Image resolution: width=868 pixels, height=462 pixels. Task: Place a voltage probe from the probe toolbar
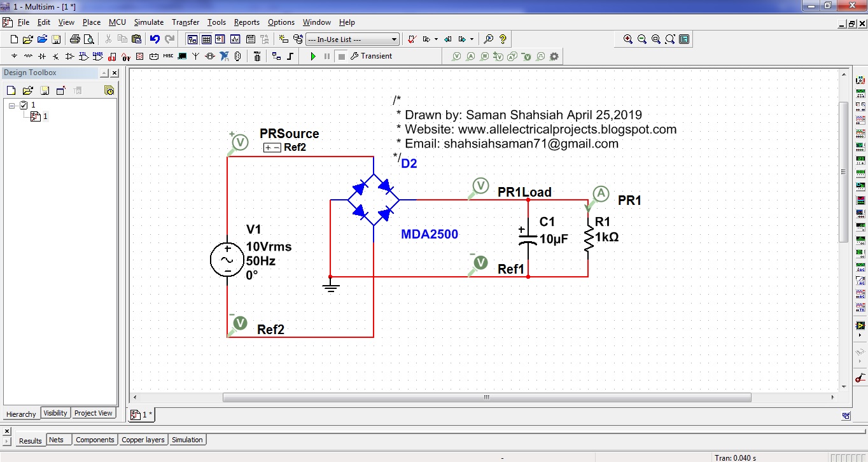[x=456, y=56]
